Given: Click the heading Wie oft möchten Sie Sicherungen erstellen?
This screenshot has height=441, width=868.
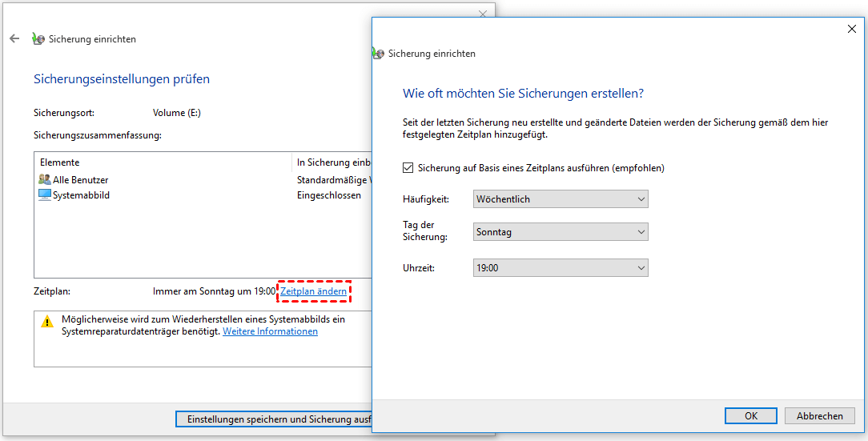Looking at the screenshot, I should pyautogui.click(x=523, y=94).
